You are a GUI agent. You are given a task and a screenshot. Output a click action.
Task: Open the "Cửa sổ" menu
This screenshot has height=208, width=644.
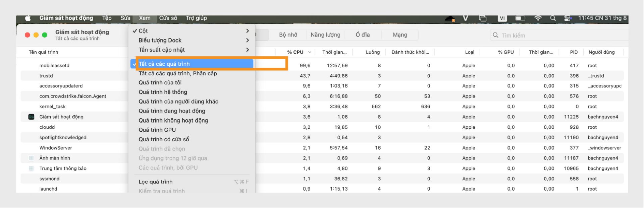pyautogui.click(x=168, y=18)
